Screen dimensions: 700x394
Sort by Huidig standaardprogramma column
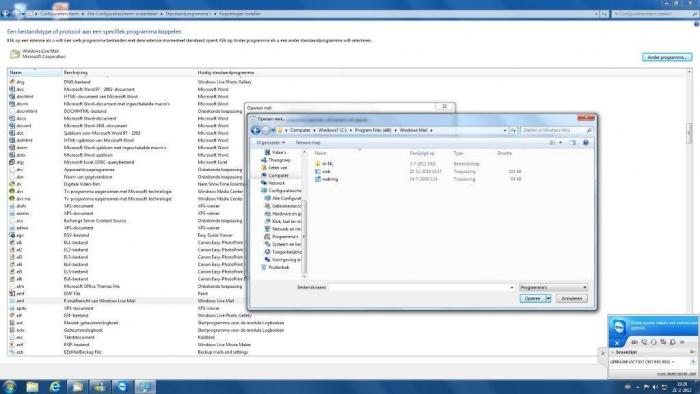(225, 72)
